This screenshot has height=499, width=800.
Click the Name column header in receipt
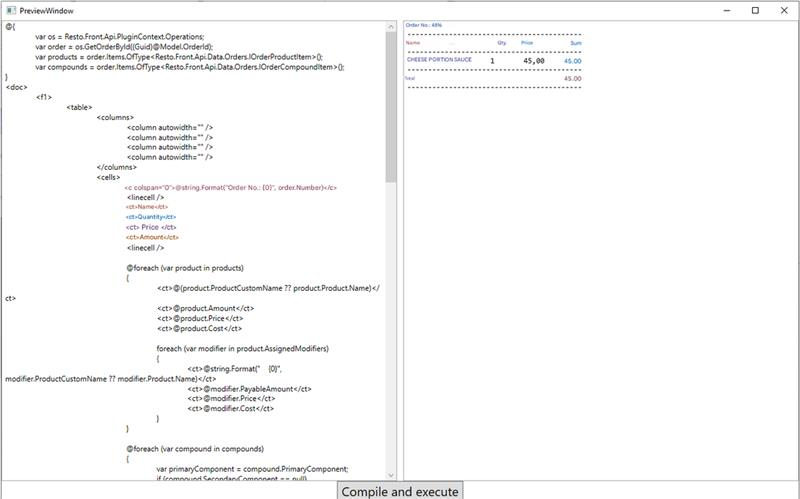point(413,43)
